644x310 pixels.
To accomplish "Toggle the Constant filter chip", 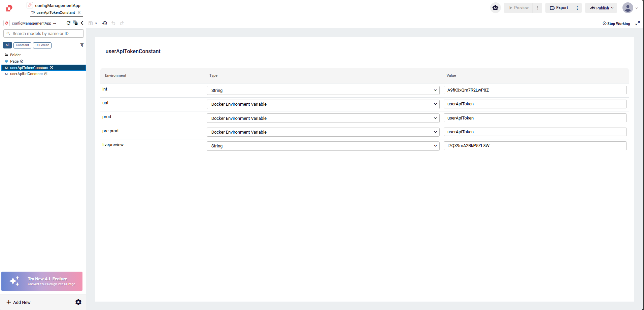I will click(22, 45).
